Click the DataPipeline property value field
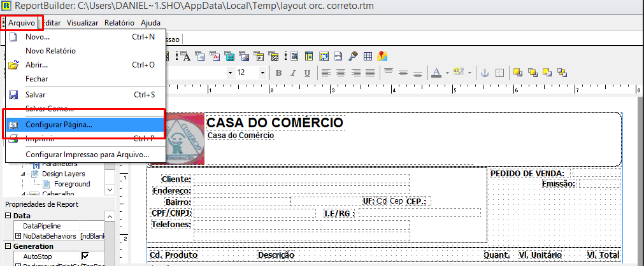644x266 pixels. coord(92,226)
